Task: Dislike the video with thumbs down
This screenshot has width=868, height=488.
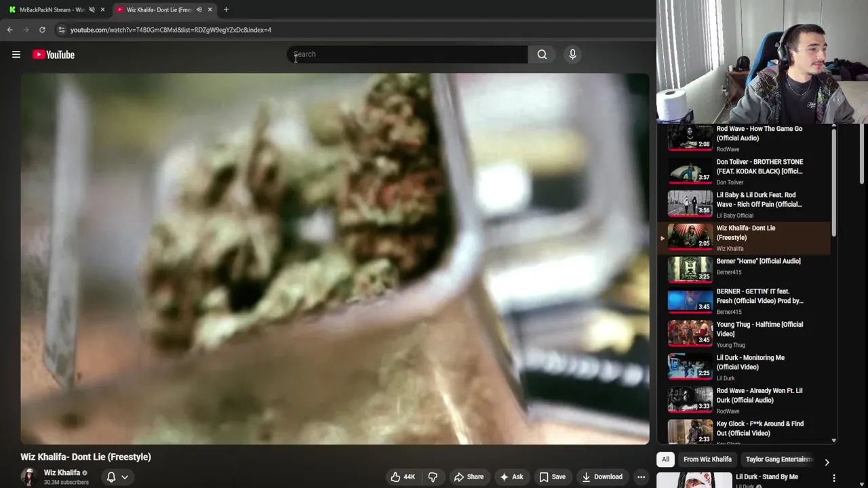Action: pos(433,476)
